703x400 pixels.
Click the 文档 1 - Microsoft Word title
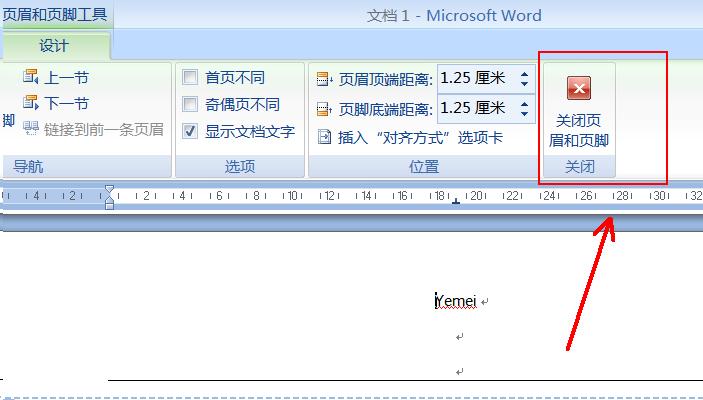454,16
